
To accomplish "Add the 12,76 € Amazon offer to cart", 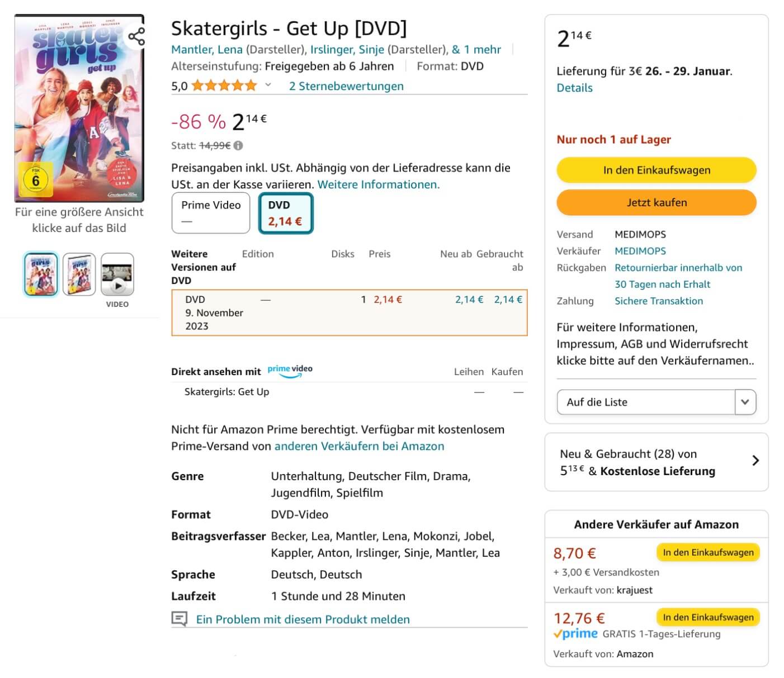I will coord(708,617).
